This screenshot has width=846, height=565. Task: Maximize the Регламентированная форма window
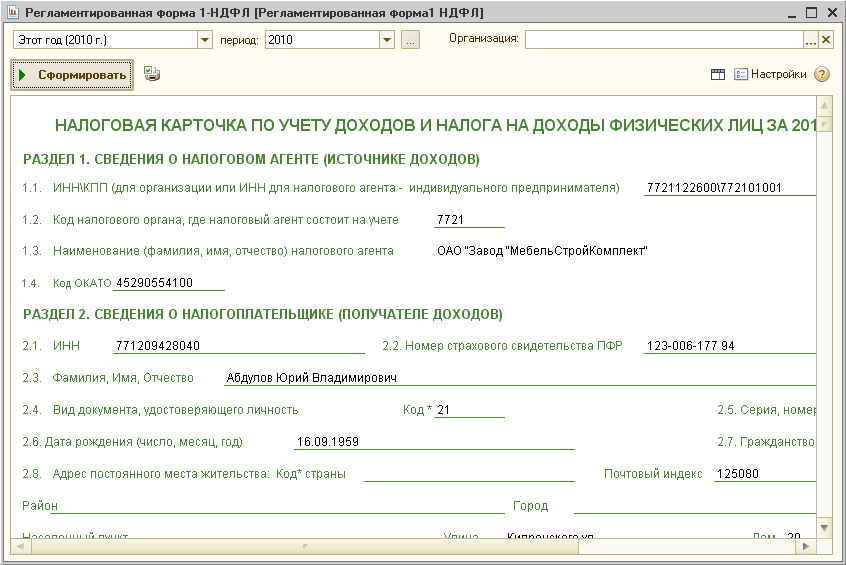[811, 12]
